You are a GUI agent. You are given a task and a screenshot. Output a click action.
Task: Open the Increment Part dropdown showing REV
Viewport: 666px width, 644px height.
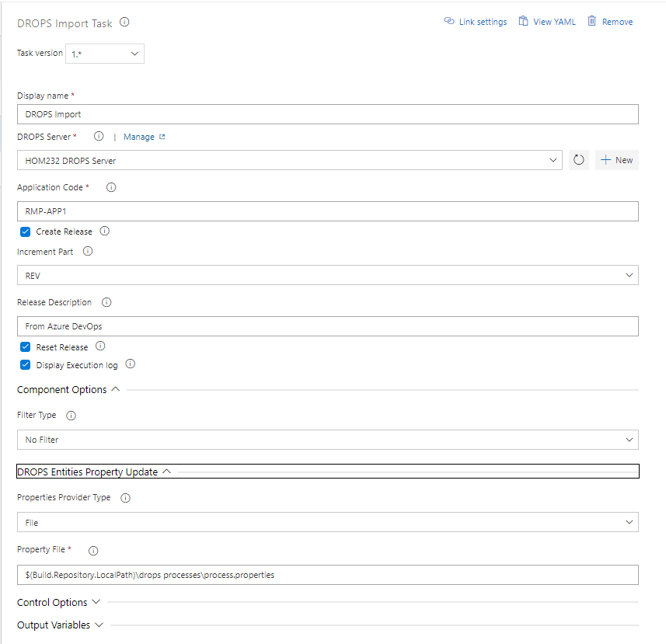pyautogui.click(x=328, y=275)
